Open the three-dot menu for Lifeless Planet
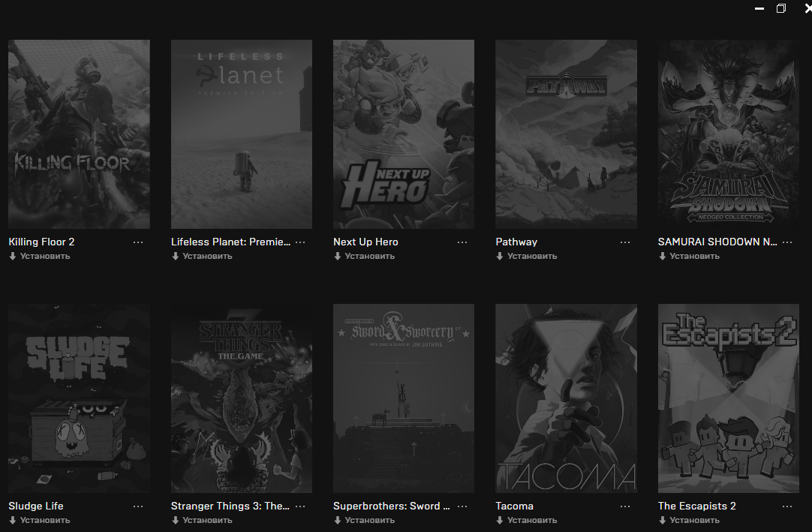The width and height of the screenshot is (812, 532). coord(300,242)
